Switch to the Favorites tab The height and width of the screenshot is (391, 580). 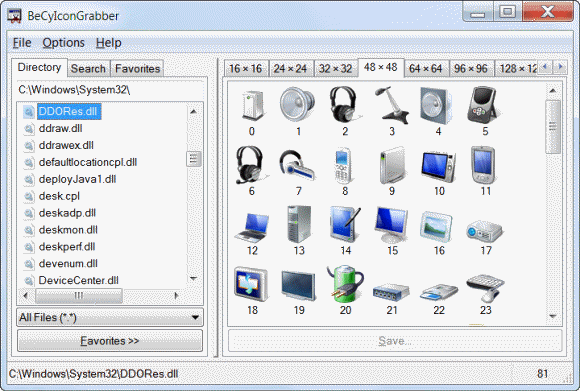[x=137, y=69]
